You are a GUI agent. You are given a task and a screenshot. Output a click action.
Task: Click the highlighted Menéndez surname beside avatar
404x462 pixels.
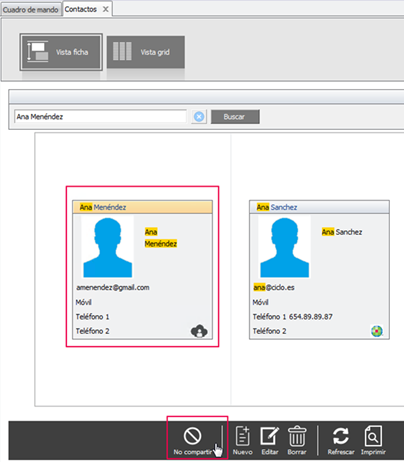point(161,244)
